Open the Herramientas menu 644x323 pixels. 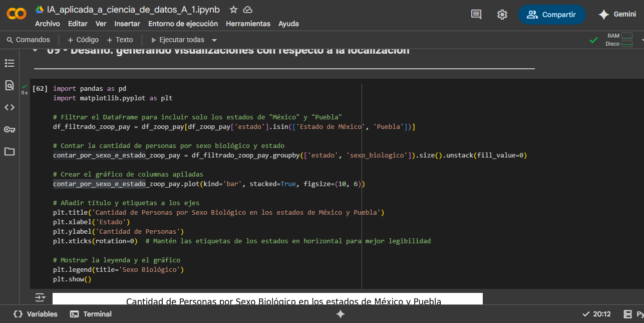coord(248,24)
